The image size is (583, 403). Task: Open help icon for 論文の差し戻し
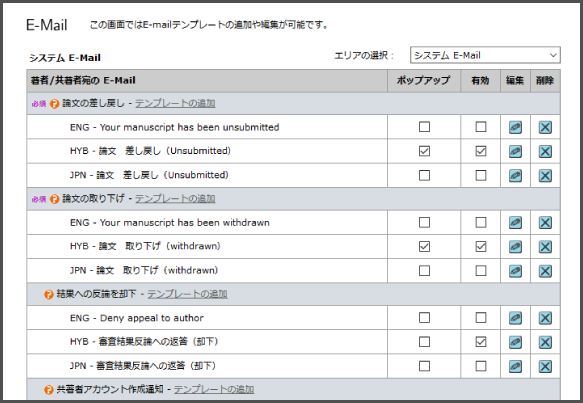pos(55,104)
